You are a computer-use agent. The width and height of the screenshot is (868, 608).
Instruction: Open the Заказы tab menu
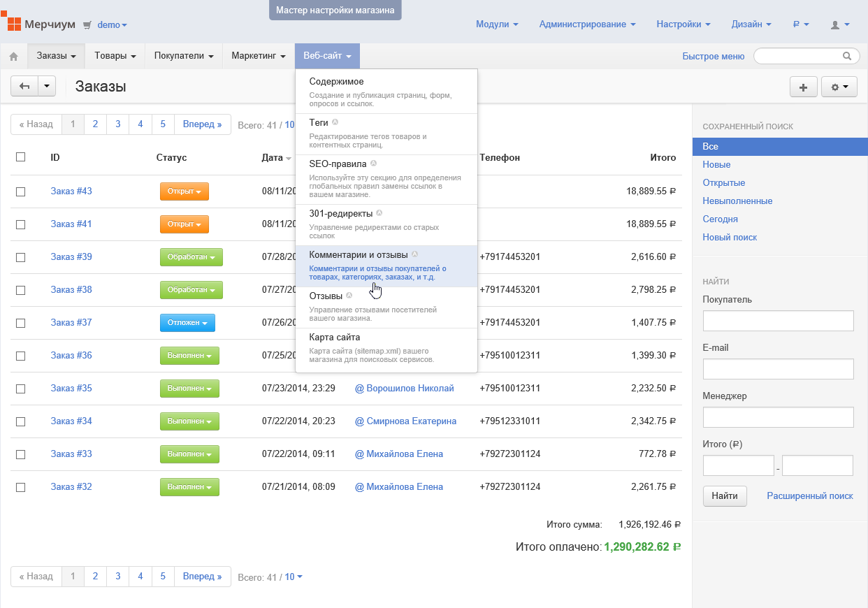click(56, 56)
